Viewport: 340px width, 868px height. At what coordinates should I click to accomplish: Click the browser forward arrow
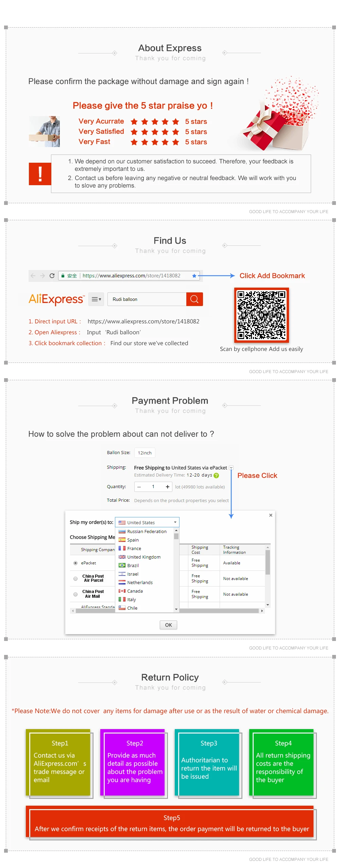point(42,276)
